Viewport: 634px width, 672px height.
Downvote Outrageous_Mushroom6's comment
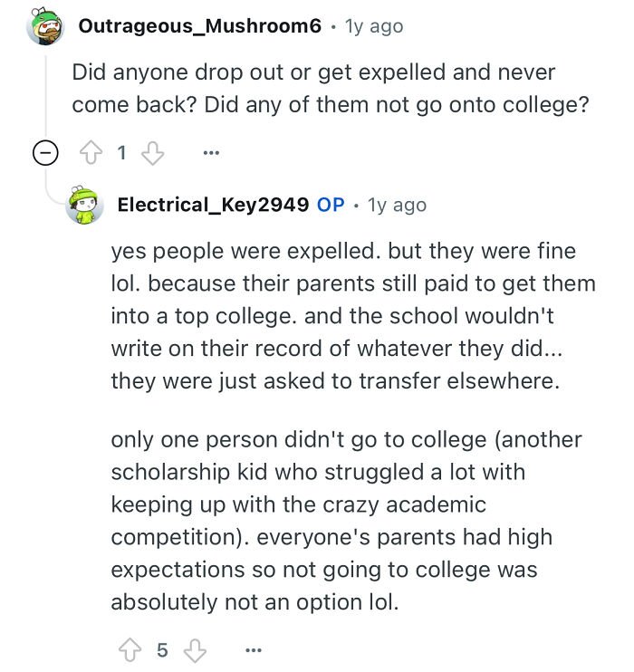pos(154,153)
